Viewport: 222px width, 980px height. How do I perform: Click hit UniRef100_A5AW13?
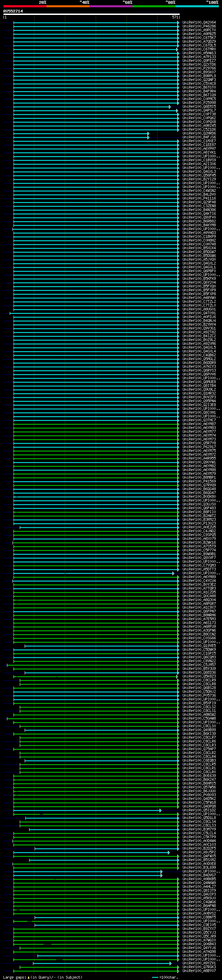point(199,53)
